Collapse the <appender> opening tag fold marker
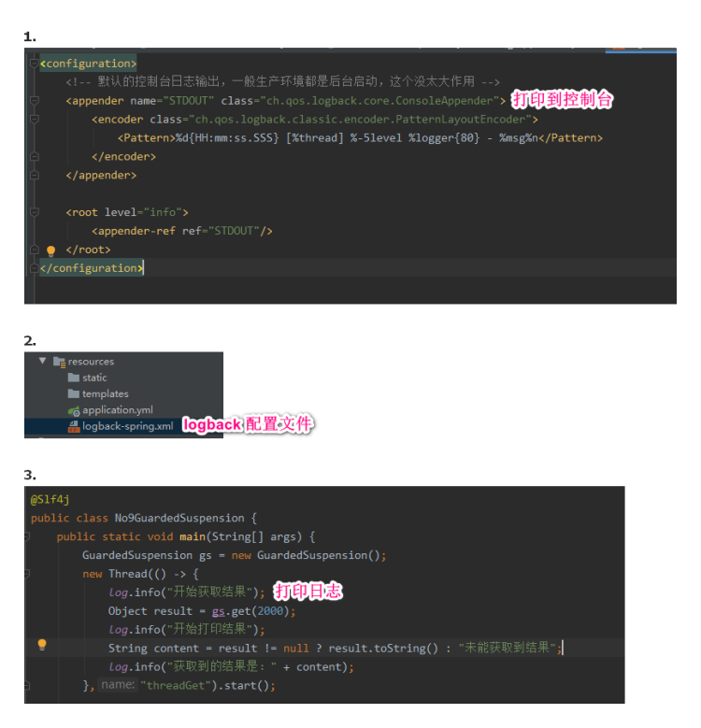This screenshot has height=728, width=701. click(34, 100)
